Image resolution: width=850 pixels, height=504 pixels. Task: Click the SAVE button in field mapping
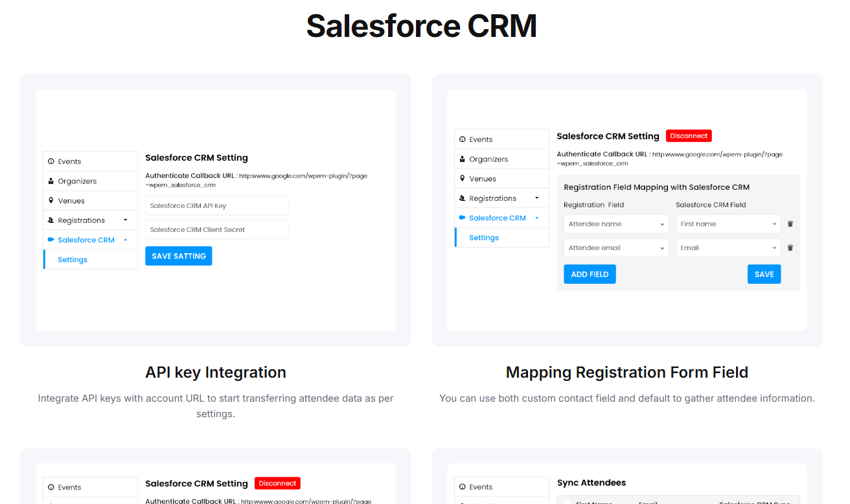764,274
